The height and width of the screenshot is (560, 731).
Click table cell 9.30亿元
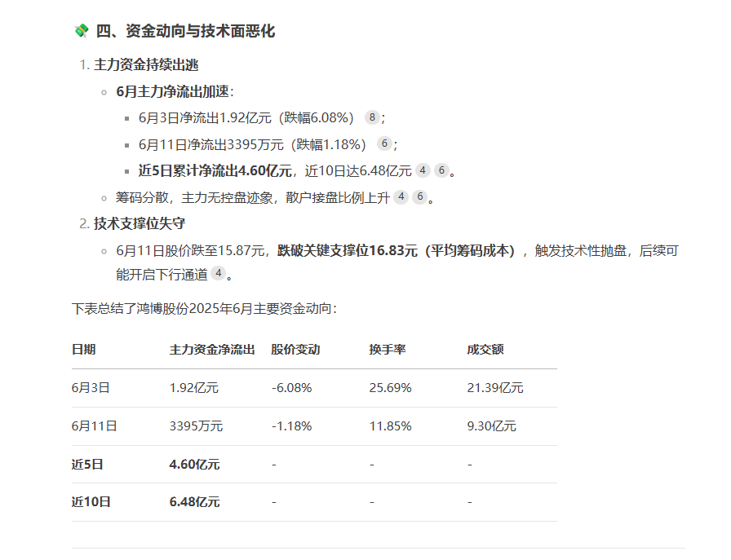[x=491, y=426]
